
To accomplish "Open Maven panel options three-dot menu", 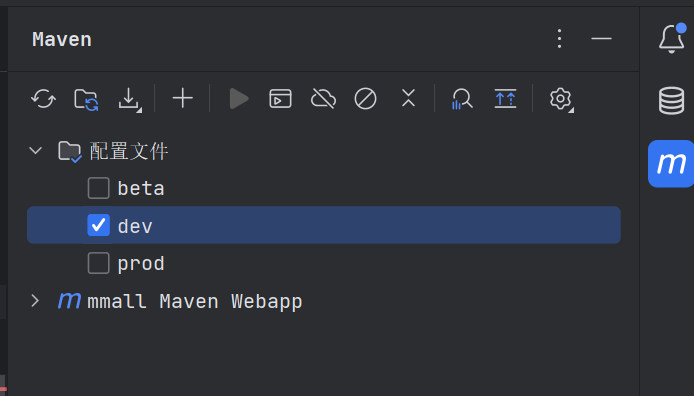I will pos(559,38).
